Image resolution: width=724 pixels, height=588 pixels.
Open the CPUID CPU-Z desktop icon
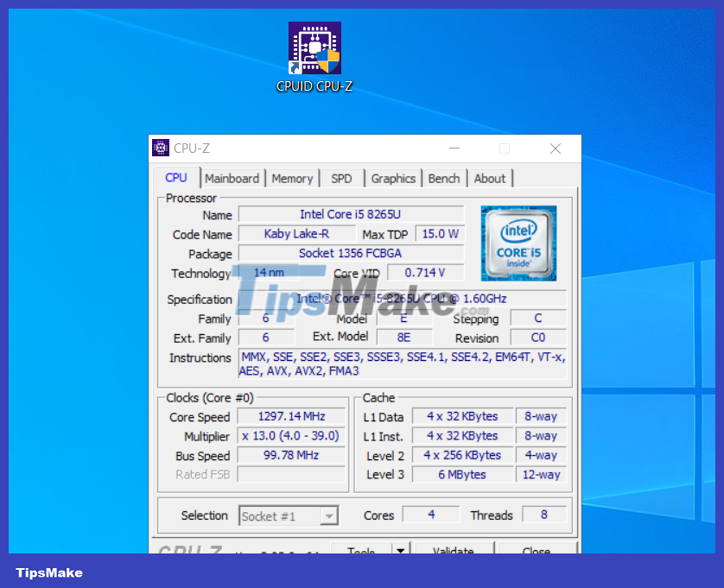[x=314, y=47]
